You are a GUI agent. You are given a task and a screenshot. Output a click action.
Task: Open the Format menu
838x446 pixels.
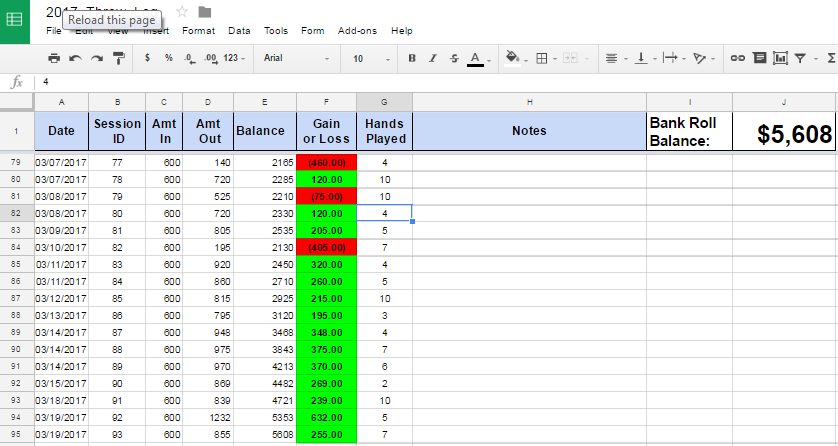(x=198, y=31)
